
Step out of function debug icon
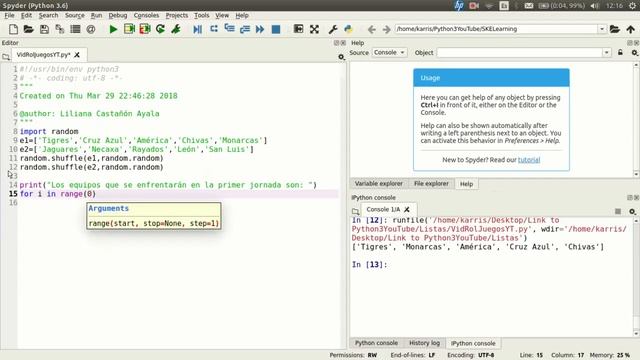245,29
